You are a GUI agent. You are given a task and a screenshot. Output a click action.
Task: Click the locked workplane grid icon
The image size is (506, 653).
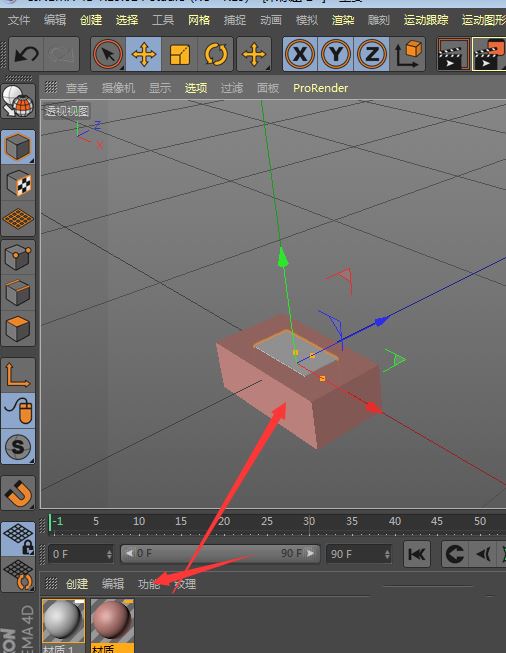pos(18,539)
